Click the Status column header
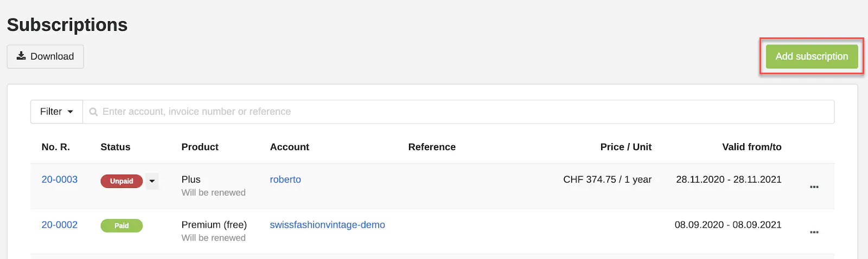The height and width of the screenshot is (259, 868). click(116, 147)
